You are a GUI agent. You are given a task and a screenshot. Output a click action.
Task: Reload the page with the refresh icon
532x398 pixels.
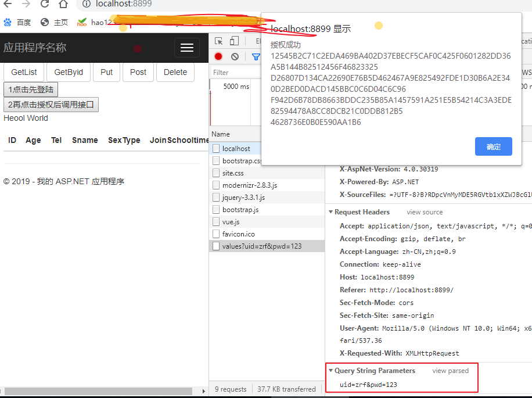point(45,3)
